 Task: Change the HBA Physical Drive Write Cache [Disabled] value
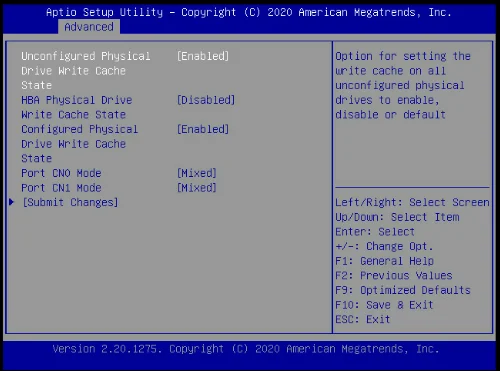tap(206, 100)
